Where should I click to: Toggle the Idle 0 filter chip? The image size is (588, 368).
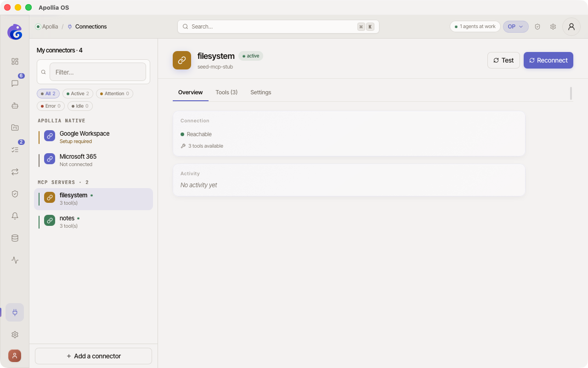click(80, 106)
